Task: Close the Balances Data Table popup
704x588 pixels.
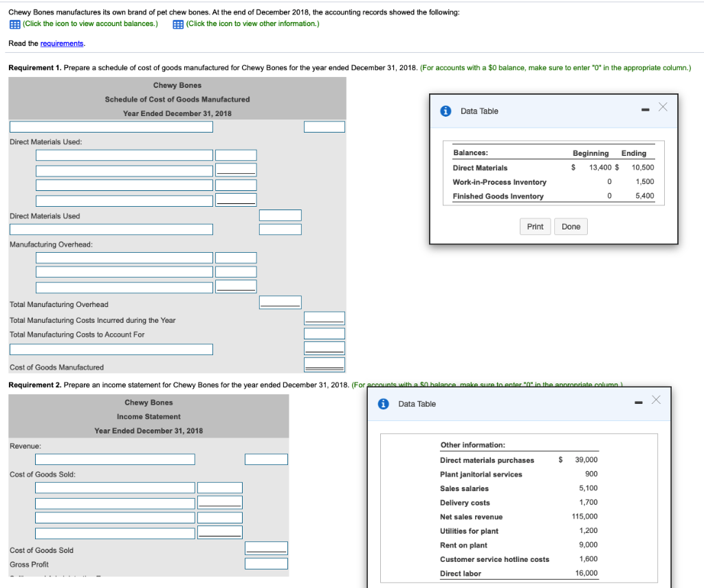Action: coord(663,106)
